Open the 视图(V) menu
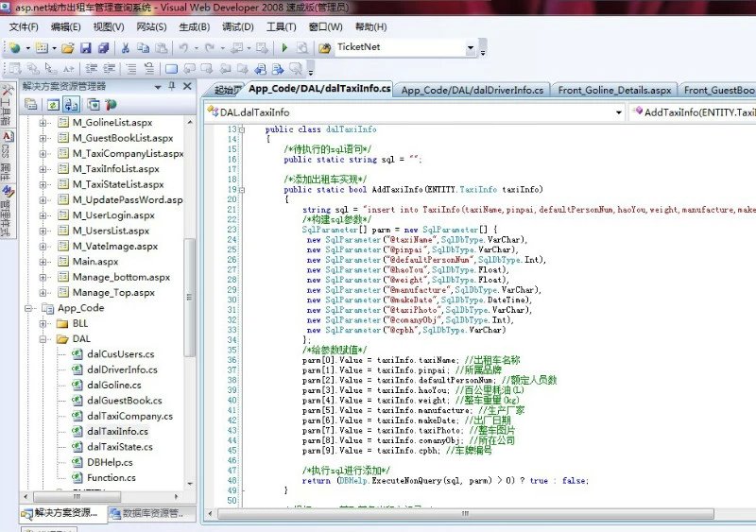 tap(109, 27)
